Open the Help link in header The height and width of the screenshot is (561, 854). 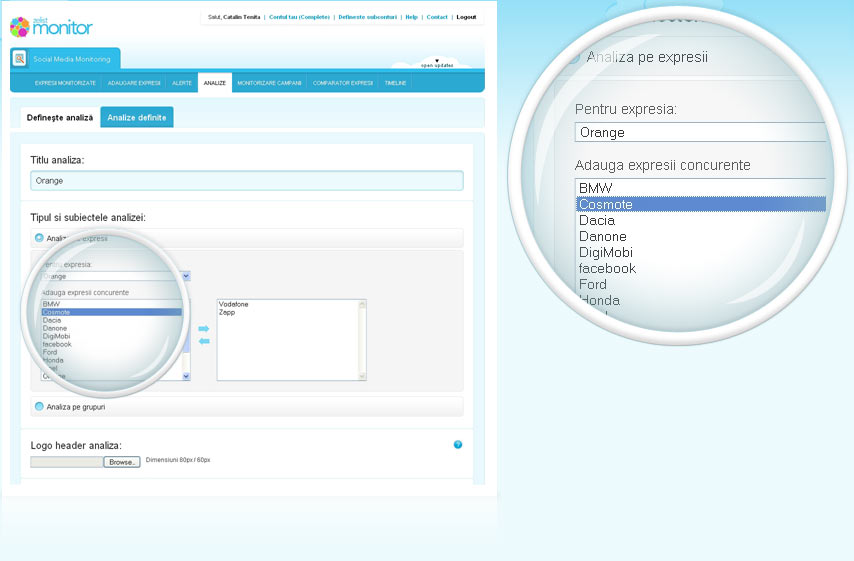(411, 17)
